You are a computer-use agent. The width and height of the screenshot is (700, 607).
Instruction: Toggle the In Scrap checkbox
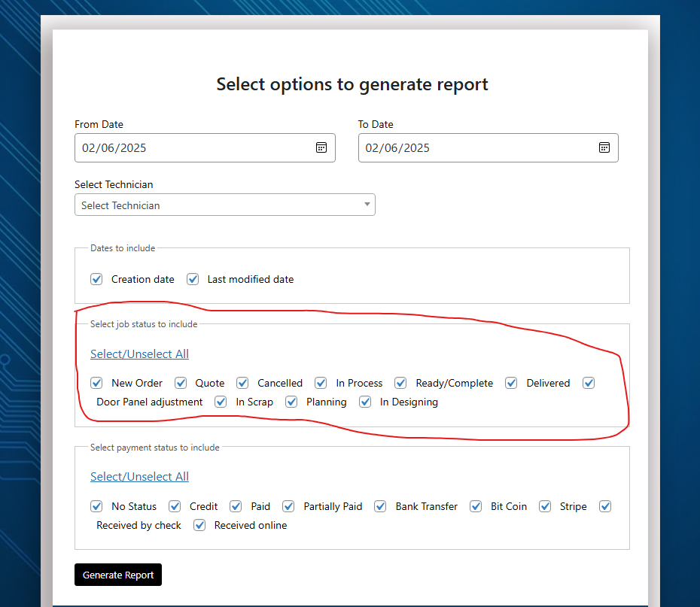[221, 402]
